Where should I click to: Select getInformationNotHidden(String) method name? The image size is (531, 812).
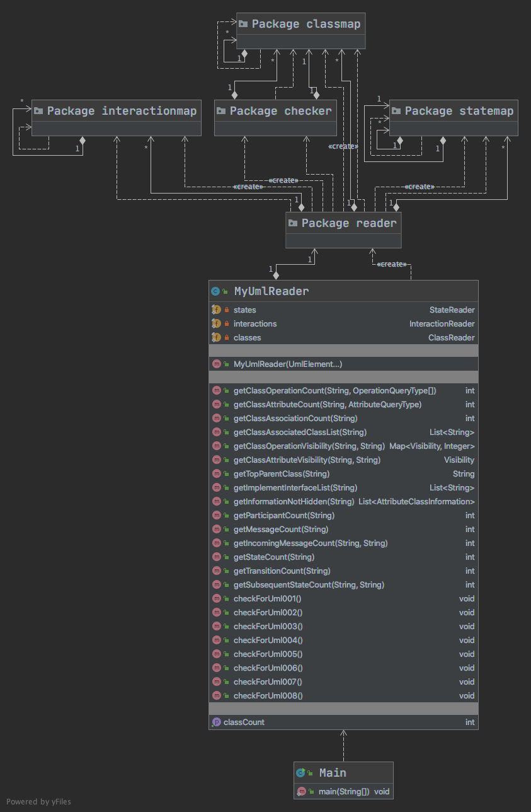[294, 501]
